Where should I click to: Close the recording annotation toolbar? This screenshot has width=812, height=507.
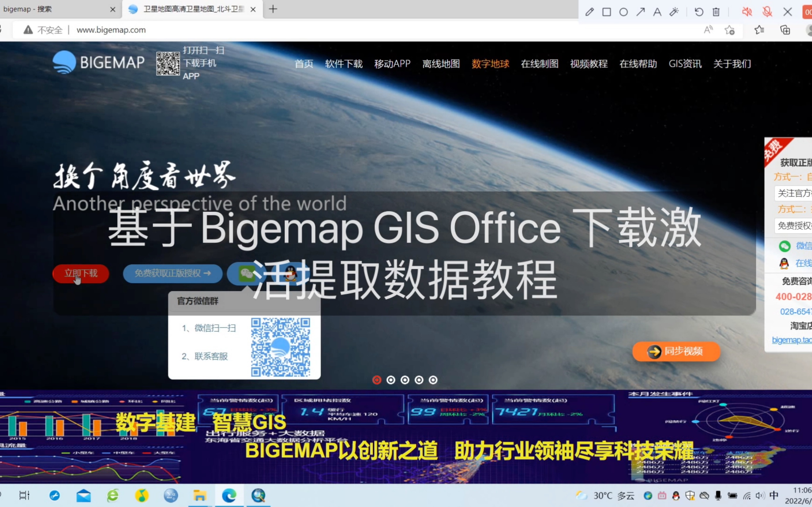tap(788, 12)
